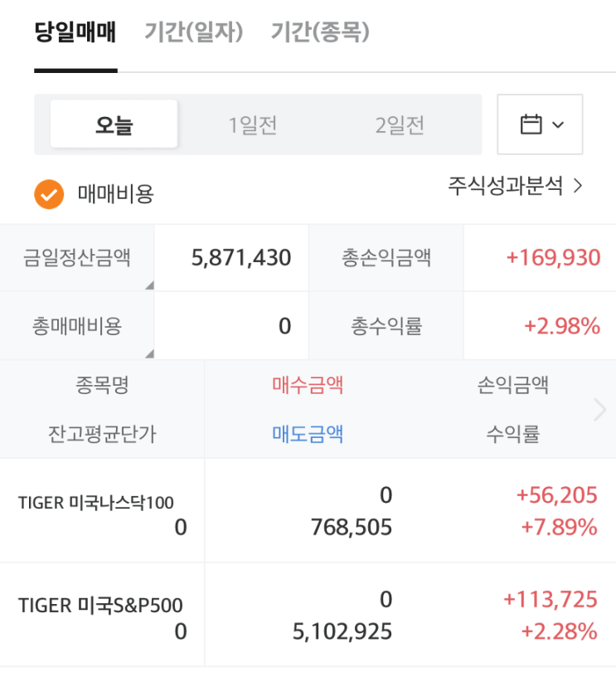Screen dimensions: 616x677
Task: Switch to the 기간(일자) tab
Action: pyautogui.click(x=194, y=32)
